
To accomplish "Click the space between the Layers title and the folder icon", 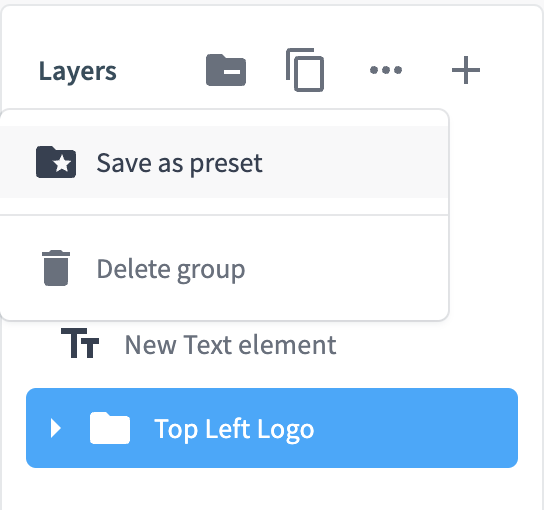I will (161, 71).
